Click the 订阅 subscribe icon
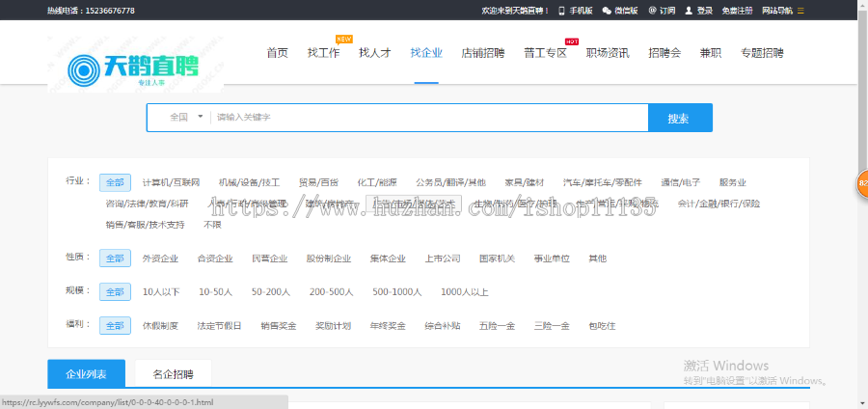Screen dimensions: 868x409 653,11
